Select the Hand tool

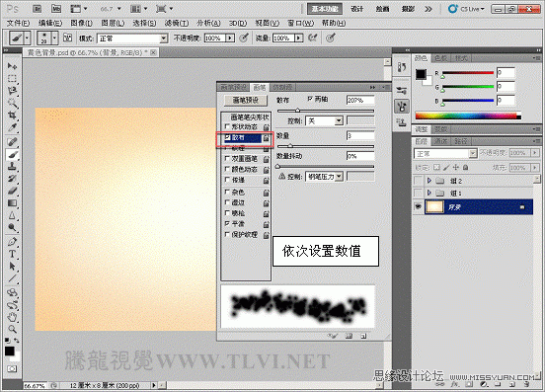click(12, 317)
